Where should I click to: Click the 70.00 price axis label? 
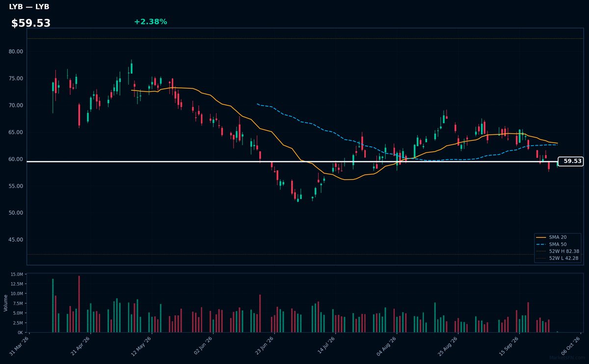tap(16, 105)
